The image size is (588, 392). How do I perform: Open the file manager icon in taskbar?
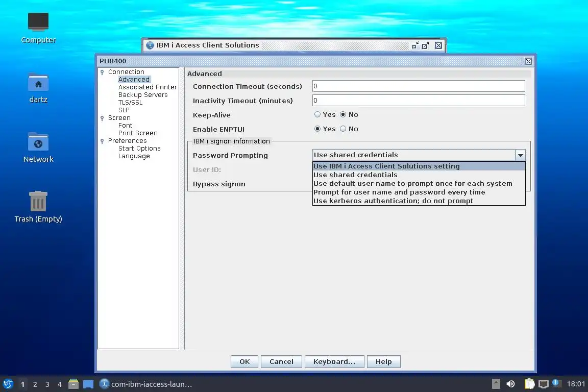(x=73, y=384)
